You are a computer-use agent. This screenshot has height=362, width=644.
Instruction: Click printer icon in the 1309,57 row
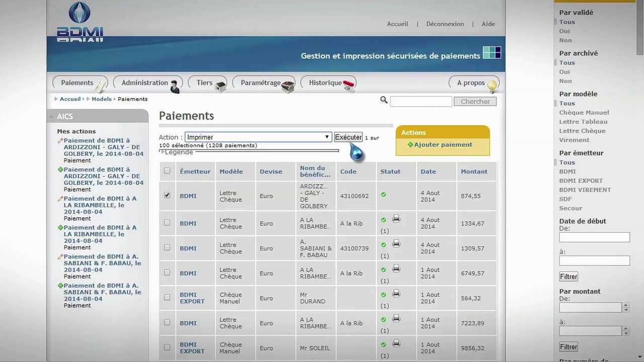click(x=396, y=243)
